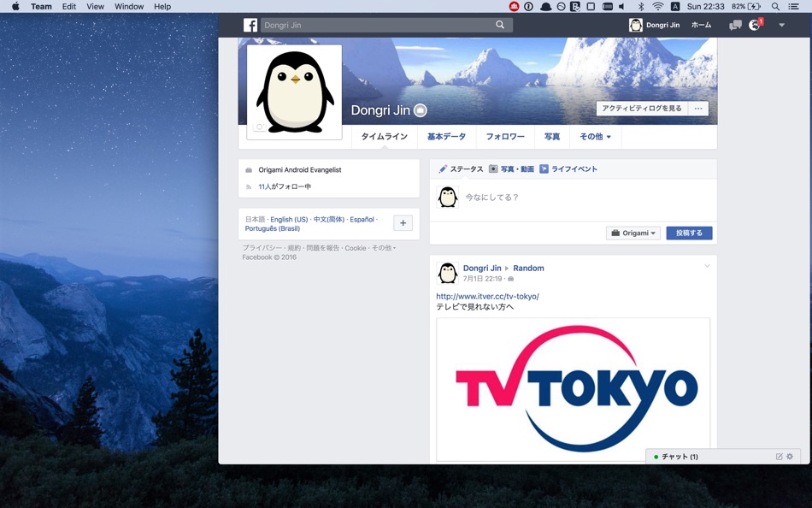
Task: Click the 7月1日 22:19 post timestamp
Action: pyautogui.click(x=483, y=279)
